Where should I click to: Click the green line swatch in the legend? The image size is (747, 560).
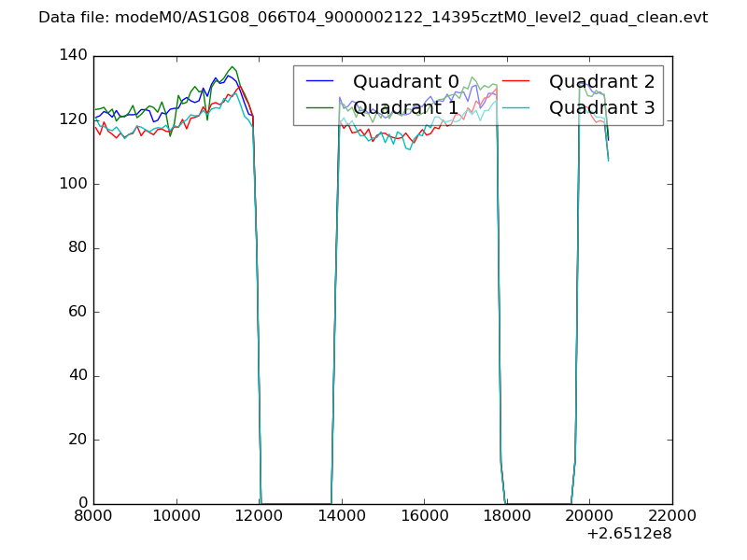tap(322, 108)
